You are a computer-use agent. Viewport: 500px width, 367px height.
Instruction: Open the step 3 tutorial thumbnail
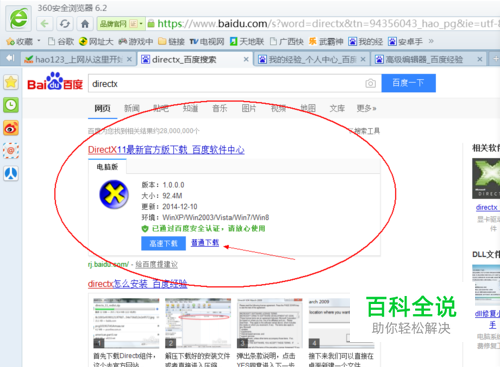(270, 323)
